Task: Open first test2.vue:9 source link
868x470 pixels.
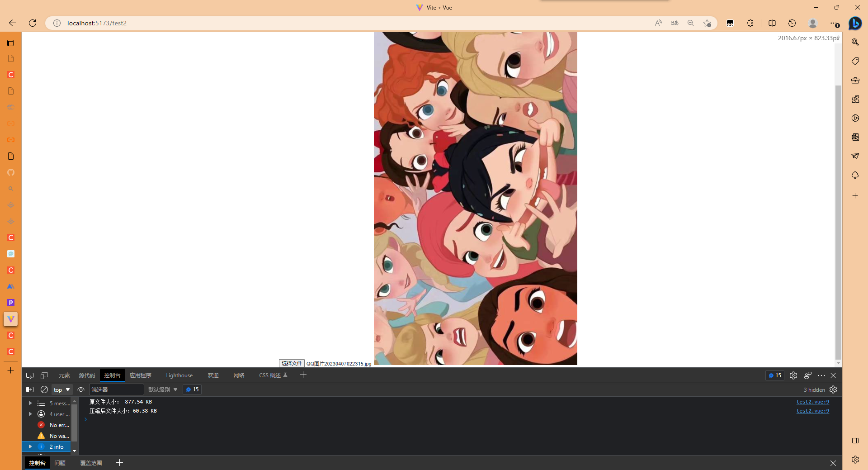Action: (x=812, y=402)
